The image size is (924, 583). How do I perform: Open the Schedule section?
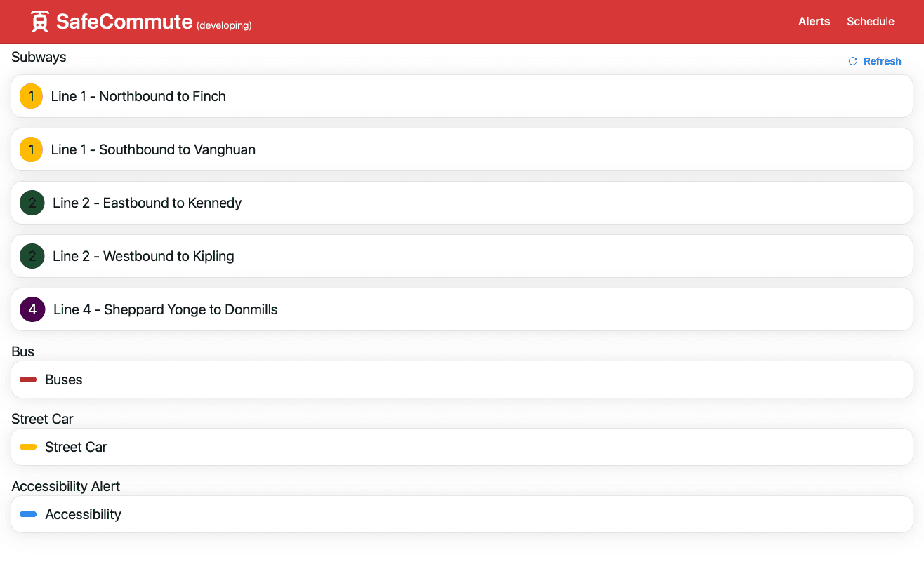(x=871, y=21)
